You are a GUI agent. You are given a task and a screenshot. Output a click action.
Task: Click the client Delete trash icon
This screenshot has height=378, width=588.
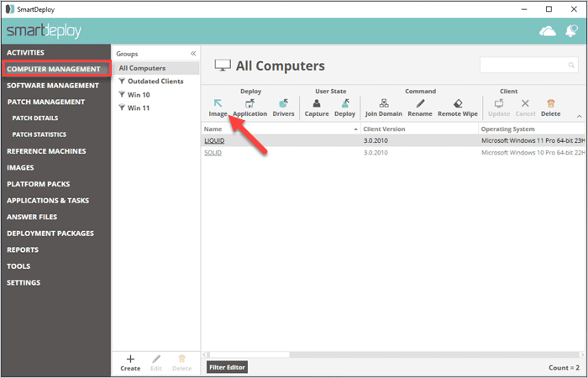point(550,103)
